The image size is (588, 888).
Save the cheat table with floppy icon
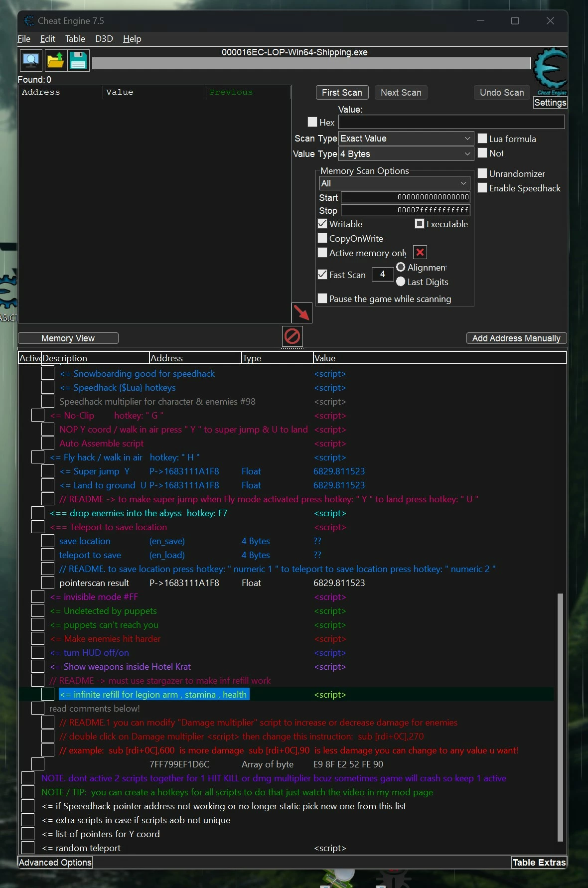tap(78, 60)
